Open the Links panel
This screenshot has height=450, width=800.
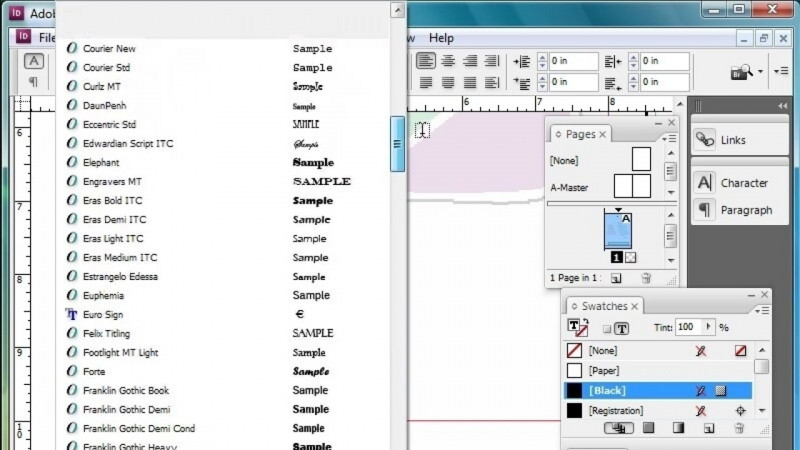pos(740,139)
